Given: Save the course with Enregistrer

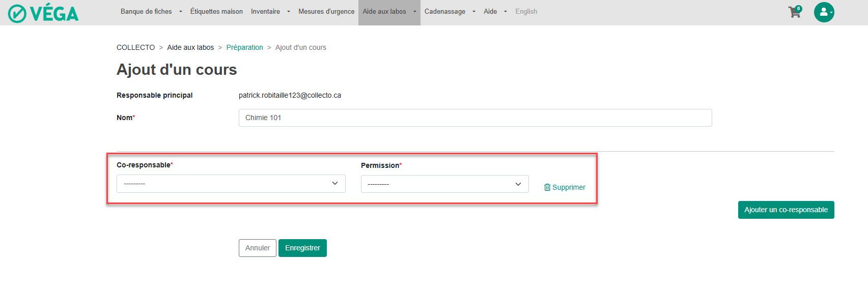Looking at the screenshot, I should 302,248.
